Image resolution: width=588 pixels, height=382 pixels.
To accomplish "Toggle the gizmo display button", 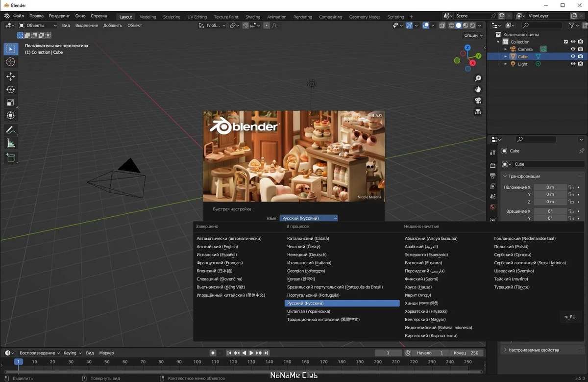I will 409,25.
